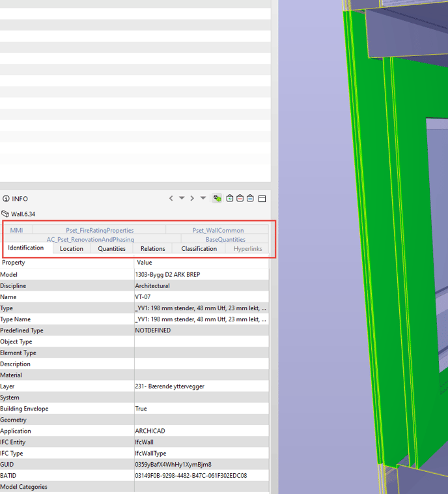
Task: Switch to the Hyperlinks tab
Action: pos(248,248)
